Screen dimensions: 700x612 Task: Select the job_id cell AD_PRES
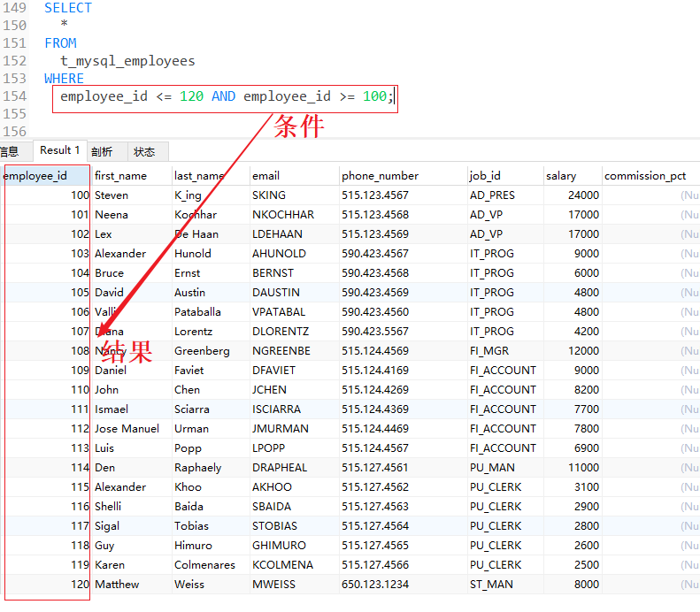pyautogui.click(x=505, y=195)
